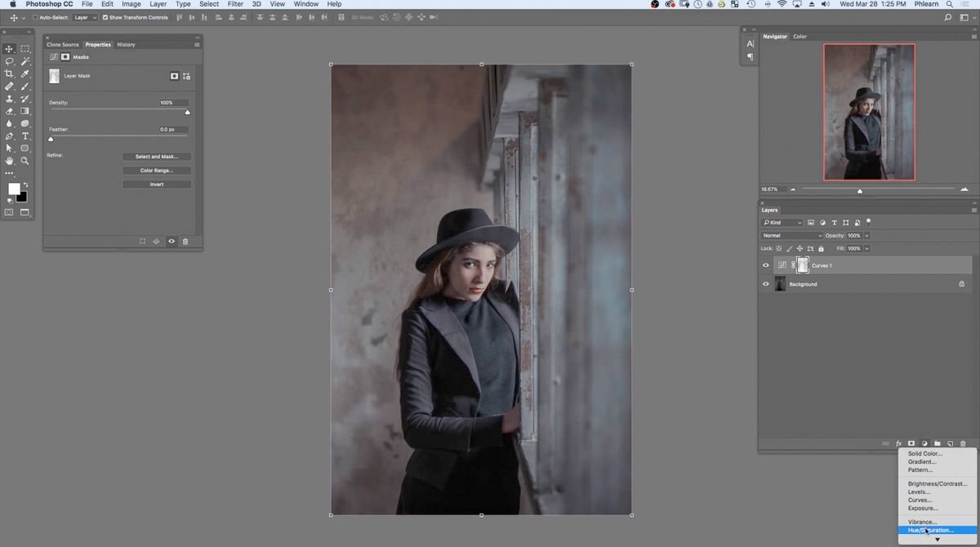The height and width of the screenshot is (547, 980).
Task: Expand adjustment menu via bottom arrow
Action: 937,540
